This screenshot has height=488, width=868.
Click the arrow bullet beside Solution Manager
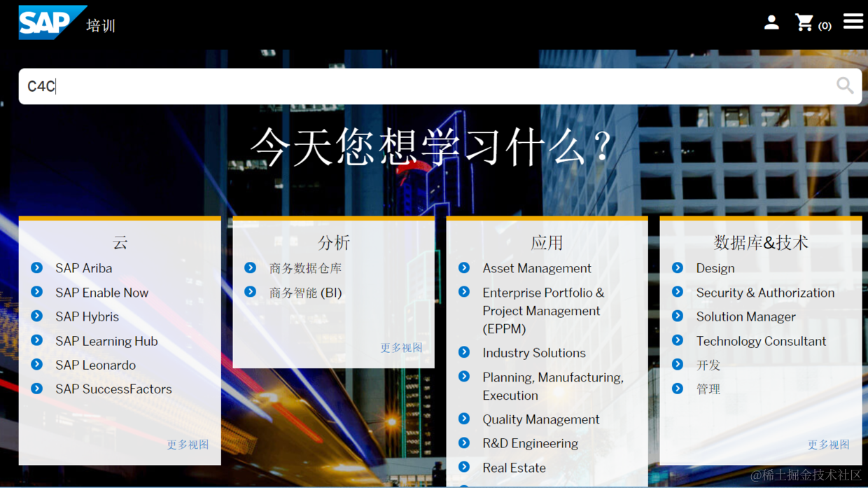click(678, 316)
